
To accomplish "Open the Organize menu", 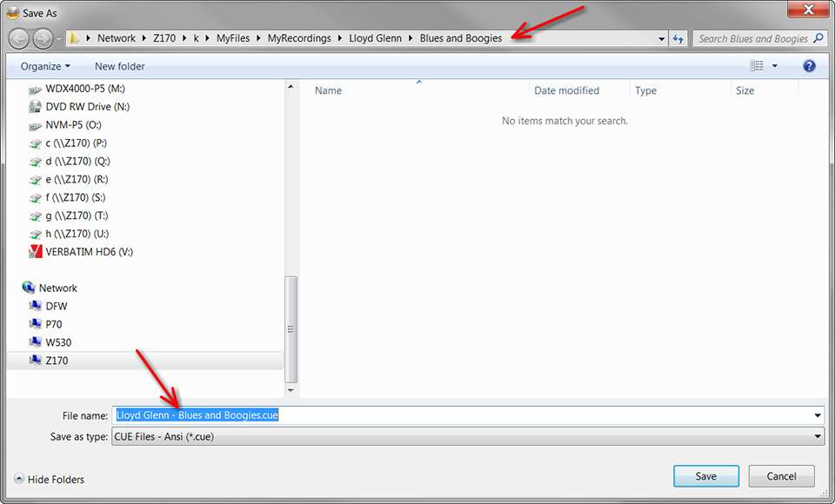I will pyautogui.click(x=45, y=66).
